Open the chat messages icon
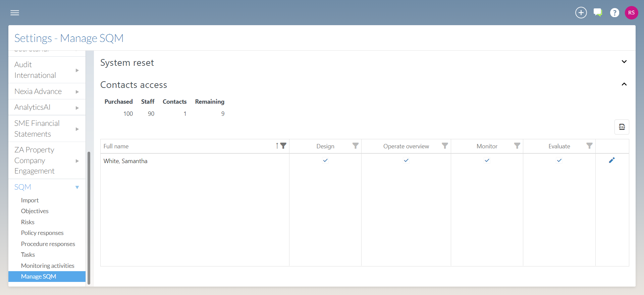This screenshot has width=644, height=295. click(598, 13)
